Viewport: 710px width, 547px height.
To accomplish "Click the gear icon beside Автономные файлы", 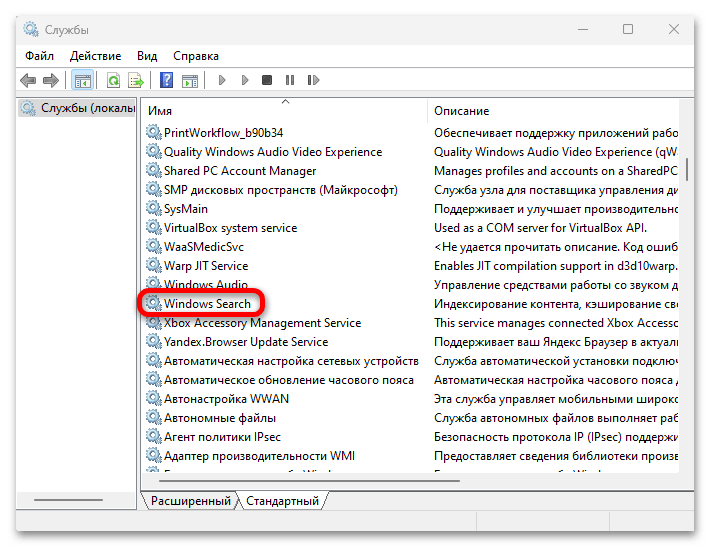I will coord(153,417).
